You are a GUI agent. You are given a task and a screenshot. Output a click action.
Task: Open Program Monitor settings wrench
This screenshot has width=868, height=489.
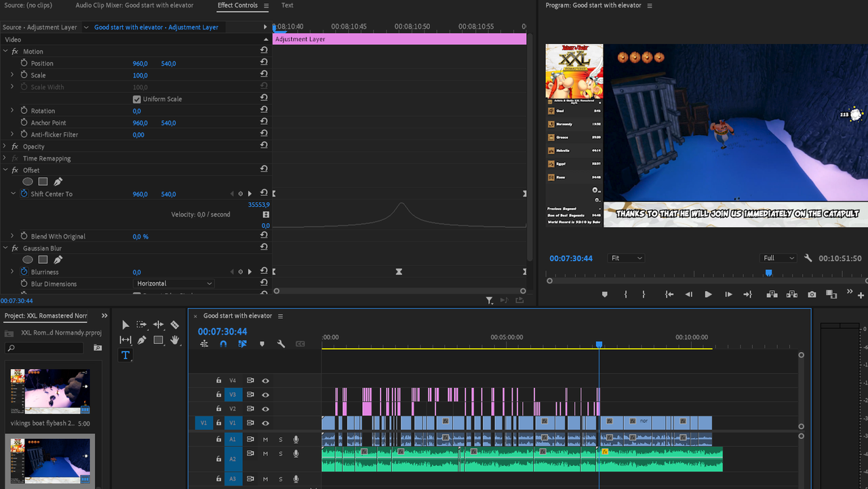[x=808, y=258]
